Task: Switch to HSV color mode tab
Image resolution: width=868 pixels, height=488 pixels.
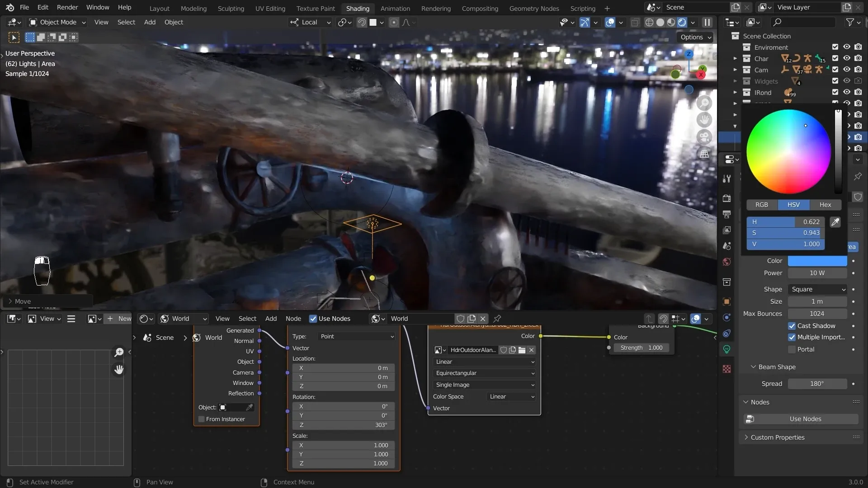Action: [x=793, y=204]
